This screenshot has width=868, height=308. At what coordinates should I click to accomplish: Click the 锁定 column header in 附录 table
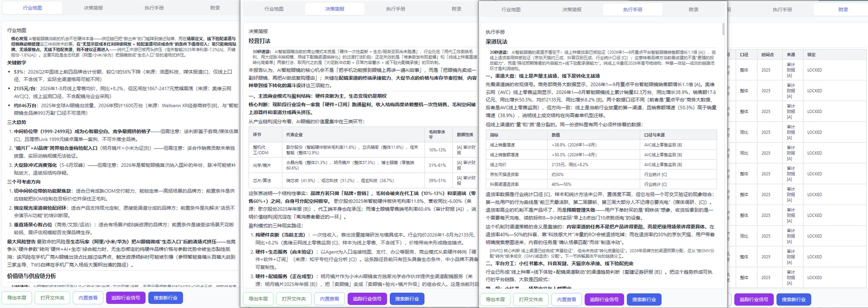(x=835, y=55)
